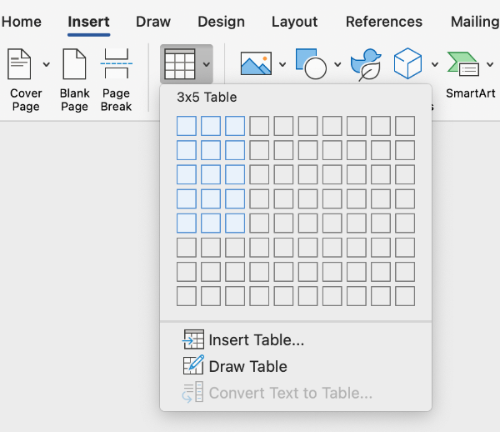Click the 3D Models cube icon
This screenshot has height=432, width=500.
(x=408, y=63)
